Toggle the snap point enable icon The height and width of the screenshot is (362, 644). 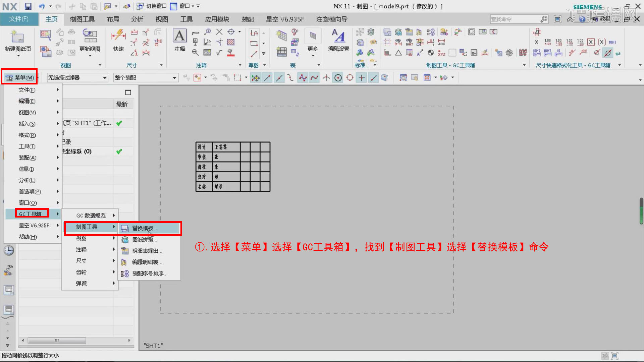[x=256, y=78]
